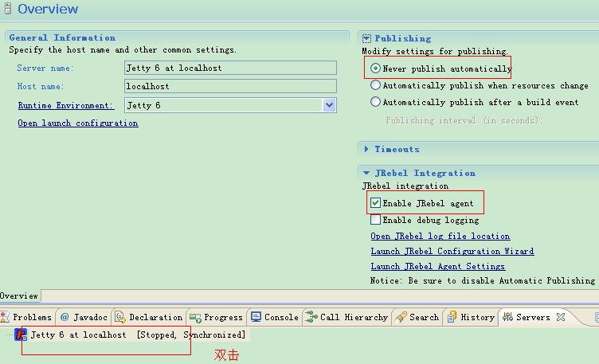
Task: Click the Problems tab icon
Action: pos(5,317)
